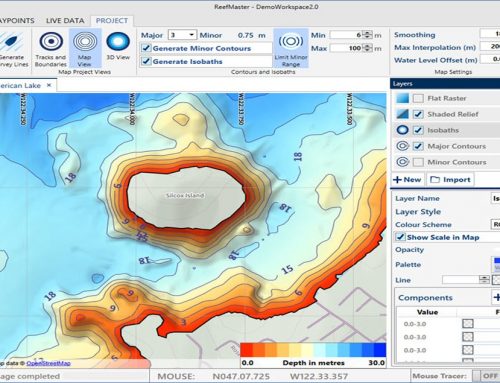500x383 pixels.
Task: Toggle Limit Minor Range button
Action: 291,48
